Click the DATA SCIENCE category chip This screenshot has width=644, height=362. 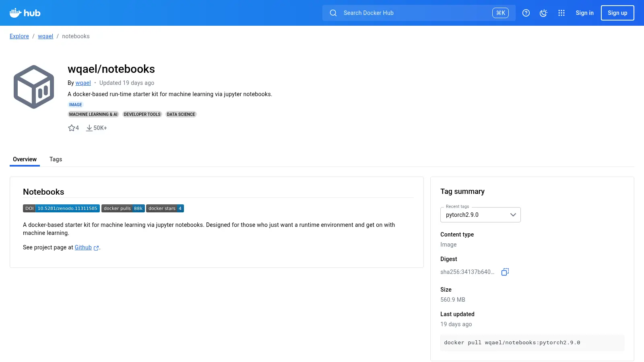pyautogui.click(x=181, y=114)
